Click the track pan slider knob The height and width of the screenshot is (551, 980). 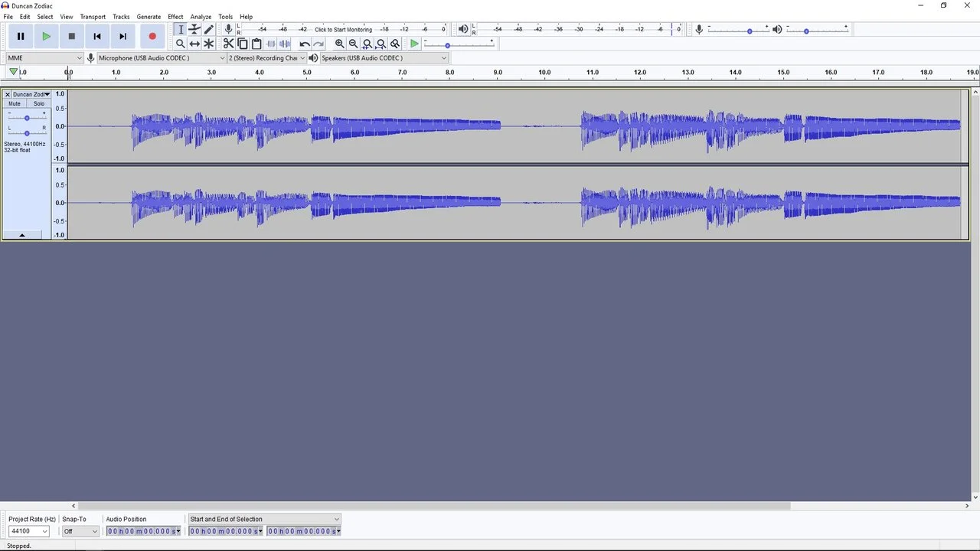[27, 133]
